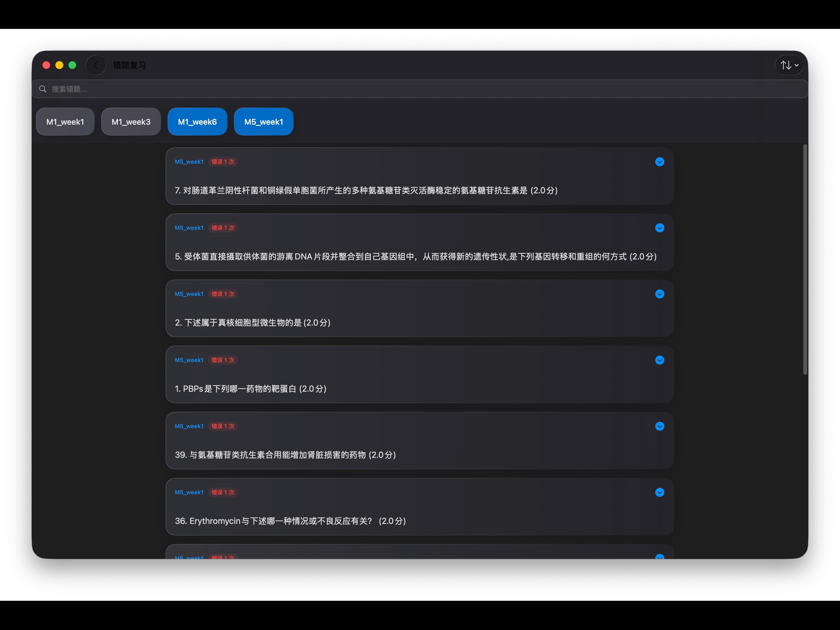Click the vertical scrollbar thumb
840x630 pixels.
click(x=805, y=260)
